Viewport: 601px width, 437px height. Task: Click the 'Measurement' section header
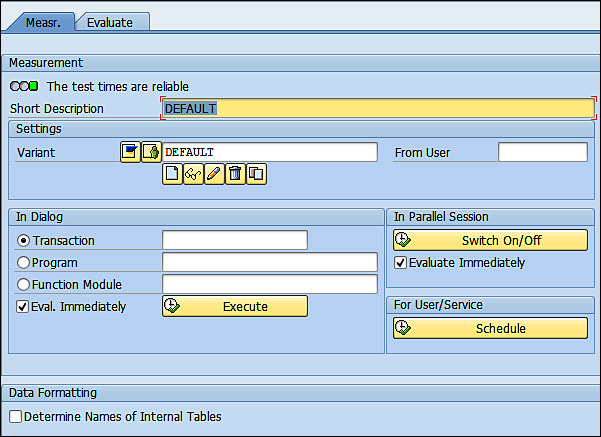[46, 63]
